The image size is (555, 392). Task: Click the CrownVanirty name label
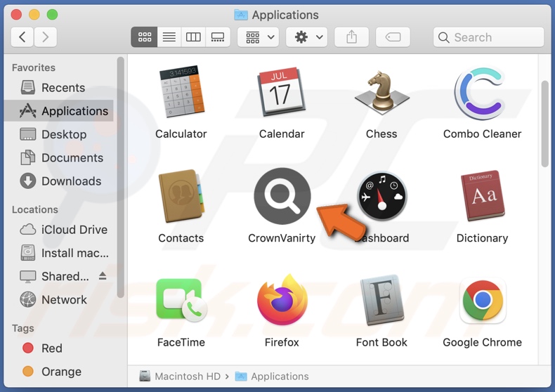click(x=282, y=238)
